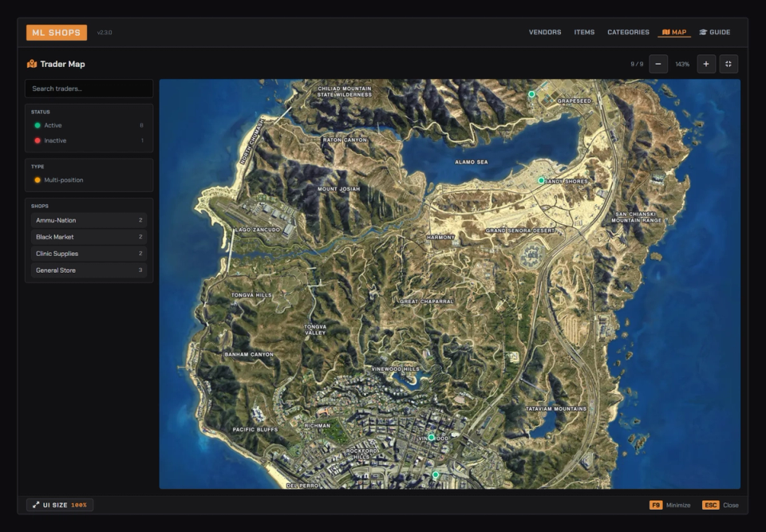This screenshot has width=766, height=532.
Task: Toggle the Active status filter
Action: (89, 125)
